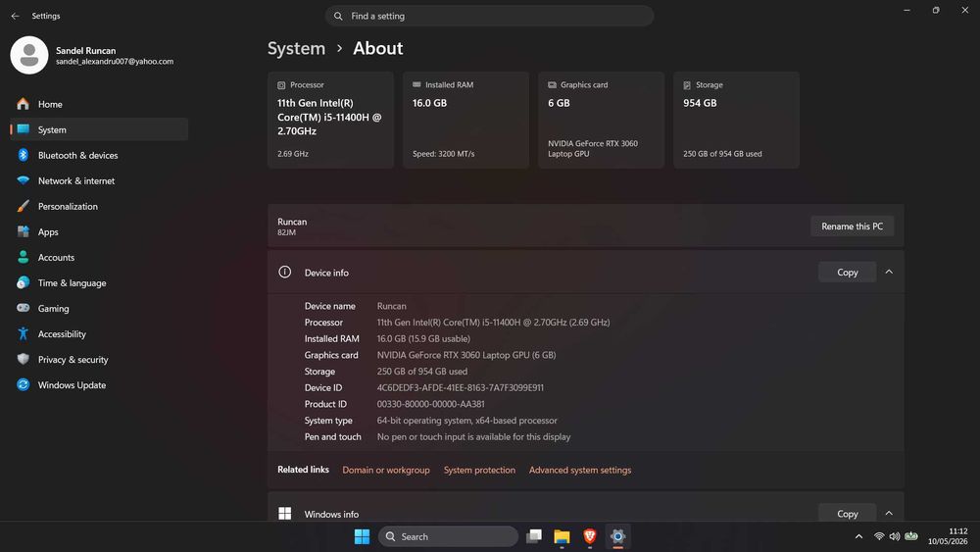
Task: Open Advanced system settings link
Action: tap(580, 470)
